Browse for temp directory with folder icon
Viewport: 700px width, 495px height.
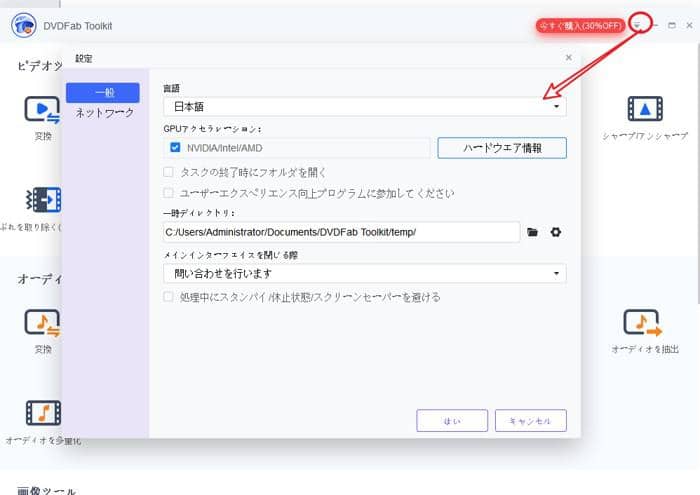(532, 232)
